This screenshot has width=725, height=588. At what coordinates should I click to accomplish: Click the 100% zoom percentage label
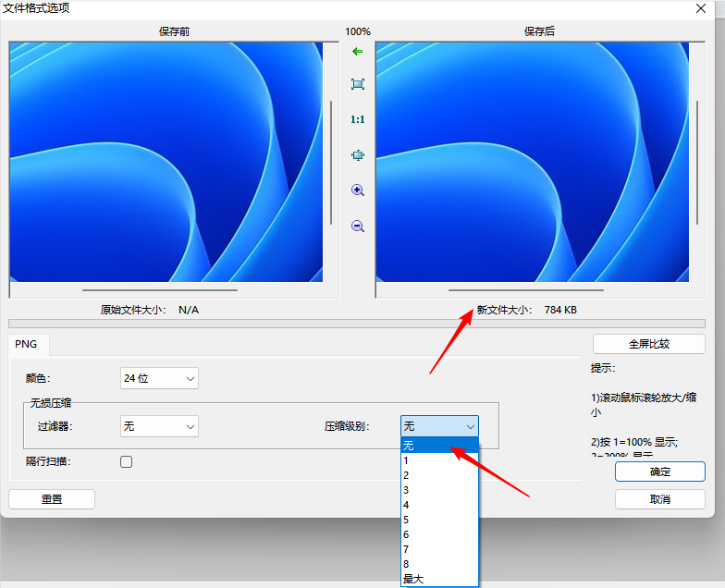(357, 31)
